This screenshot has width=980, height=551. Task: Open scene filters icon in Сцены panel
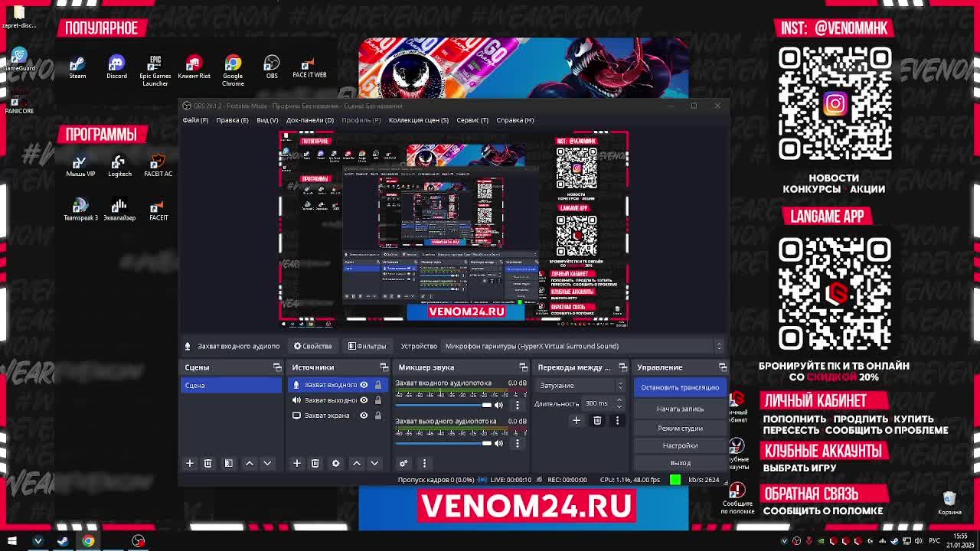pyautogui.click(x=228, y=463)
